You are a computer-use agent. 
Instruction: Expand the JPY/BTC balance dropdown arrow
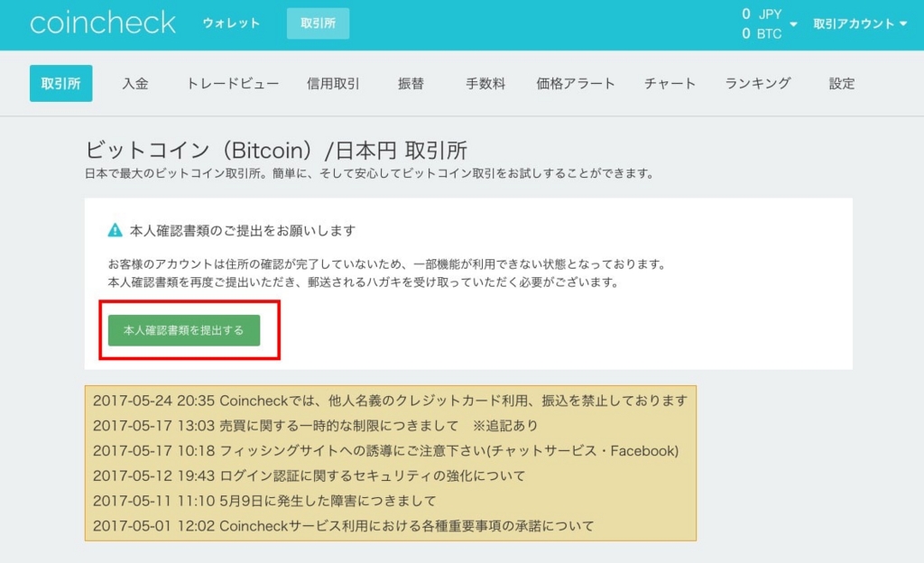pyautogui.click(x=793, y=24)
